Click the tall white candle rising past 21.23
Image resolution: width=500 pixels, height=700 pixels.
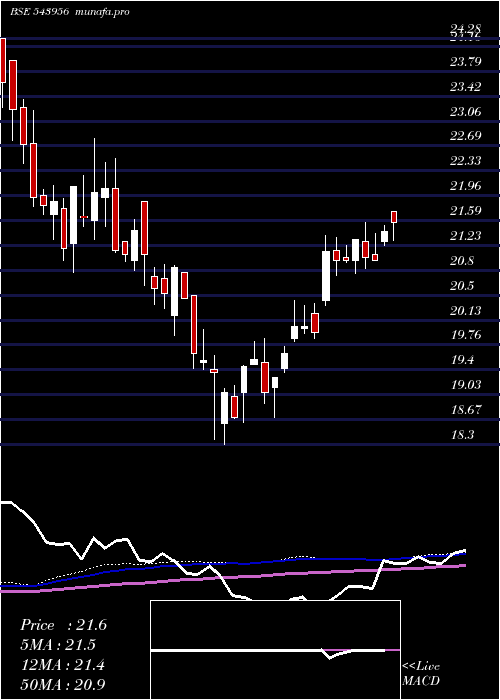pos(326,275)
